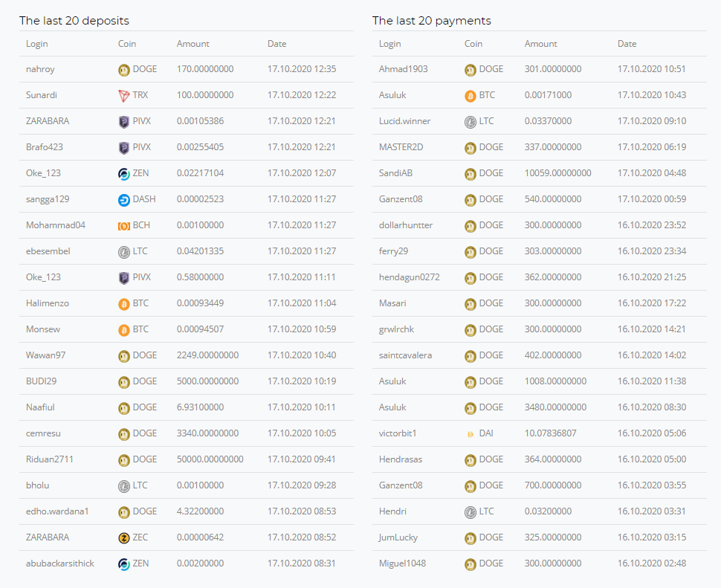Click the TRX coin icon in Sunardi's row

123,96
